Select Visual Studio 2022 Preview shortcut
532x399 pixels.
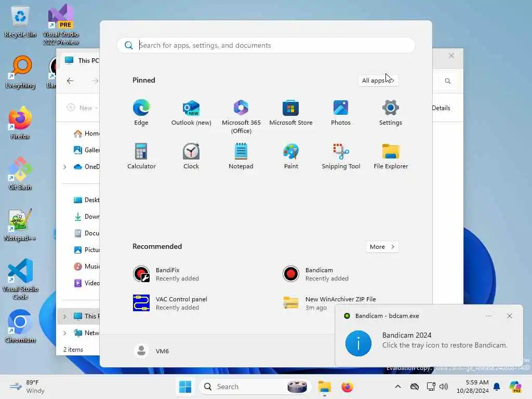coord(61,25)
